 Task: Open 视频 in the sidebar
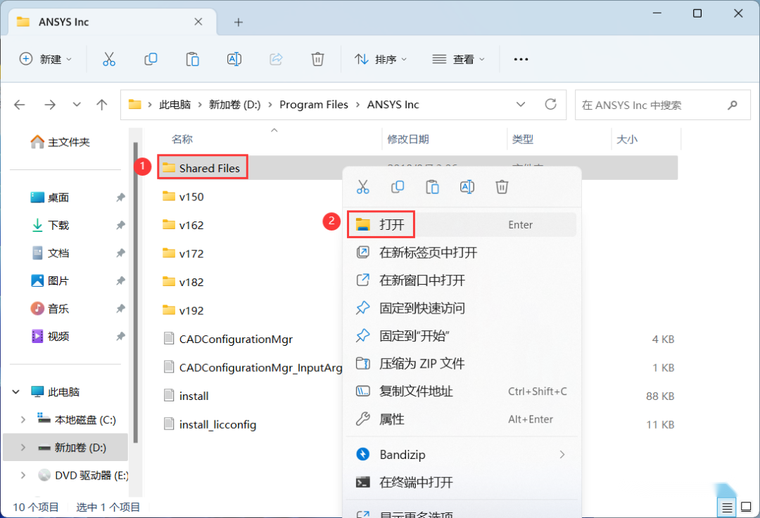pyautogui.click(x=50, y=336)
